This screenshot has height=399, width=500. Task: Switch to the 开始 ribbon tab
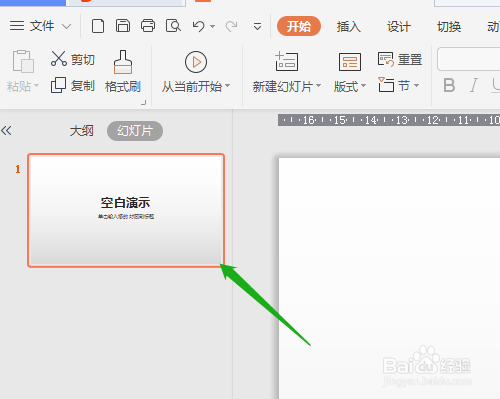299,26
